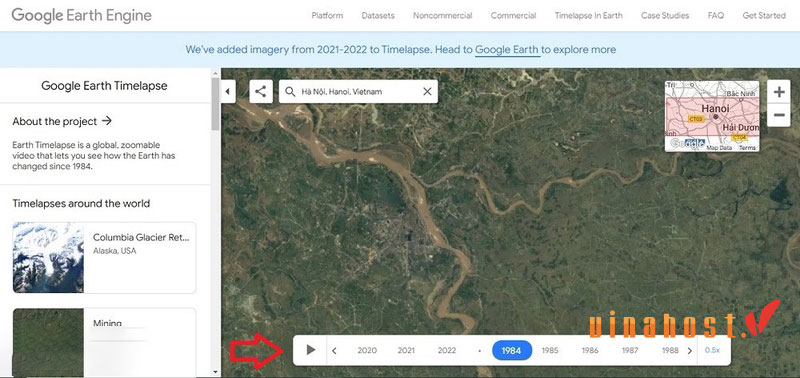Select year 1984 on timeline
Screen dimensions: 800x378
511,350
